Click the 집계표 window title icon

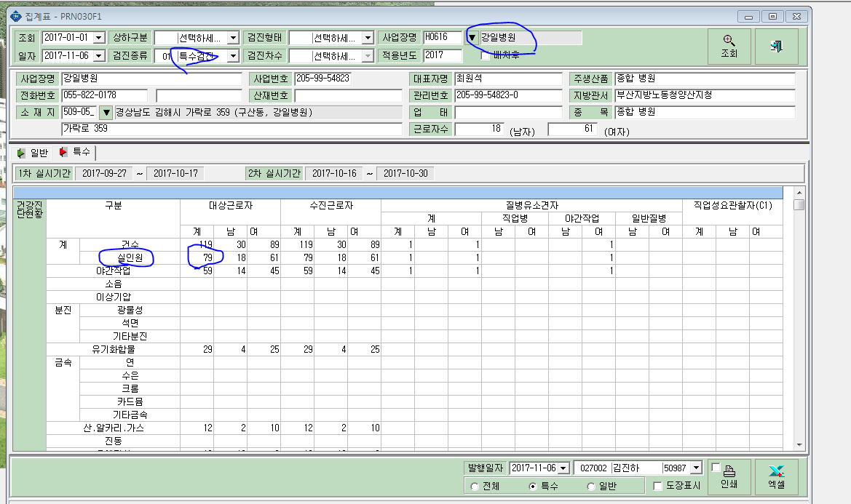[x=16, y=17]
